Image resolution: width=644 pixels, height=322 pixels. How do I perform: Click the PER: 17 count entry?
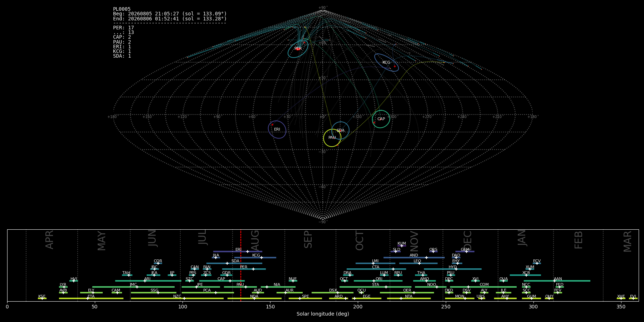point(123,28)
